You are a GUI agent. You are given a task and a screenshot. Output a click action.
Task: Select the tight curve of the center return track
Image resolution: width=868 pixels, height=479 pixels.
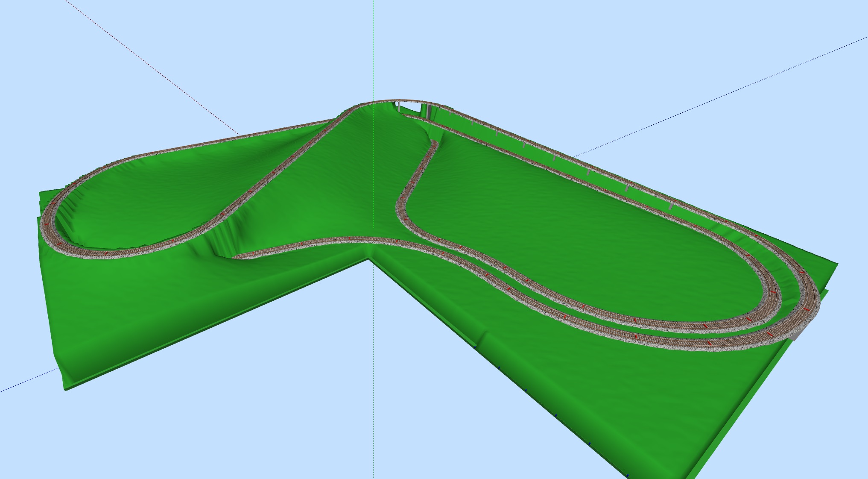401,207
